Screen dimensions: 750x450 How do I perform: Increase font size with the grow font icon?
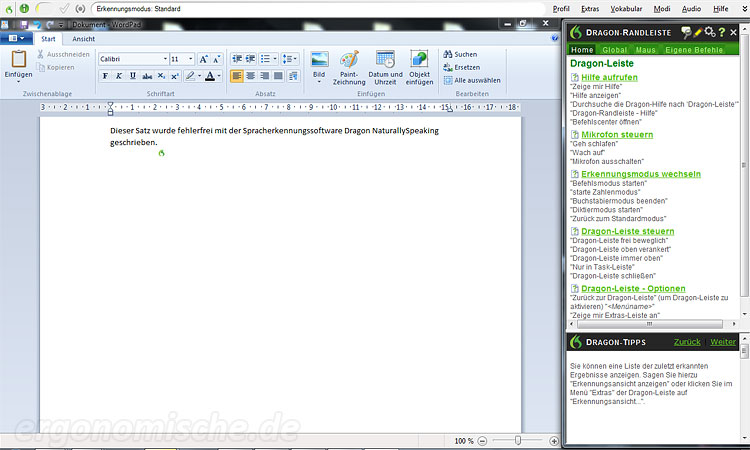(204, 59)
